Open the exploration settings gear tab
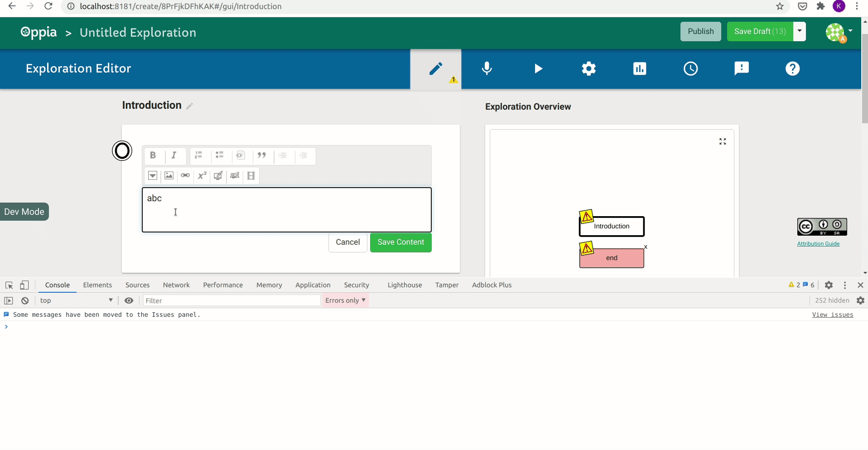This screenshot has height=450, width=868. (588, 68)
